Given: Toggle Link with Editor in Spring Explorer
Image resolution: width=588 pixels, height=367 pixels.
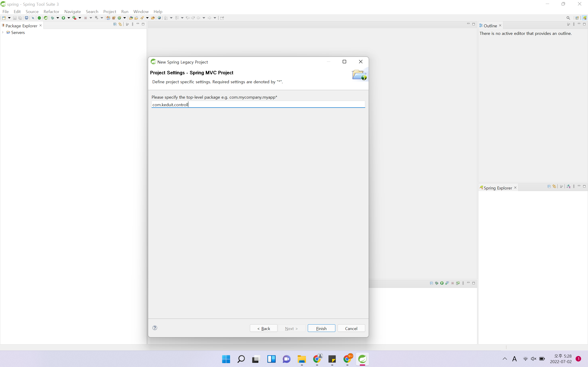Looking at the screenshot, I should point(554,186).
